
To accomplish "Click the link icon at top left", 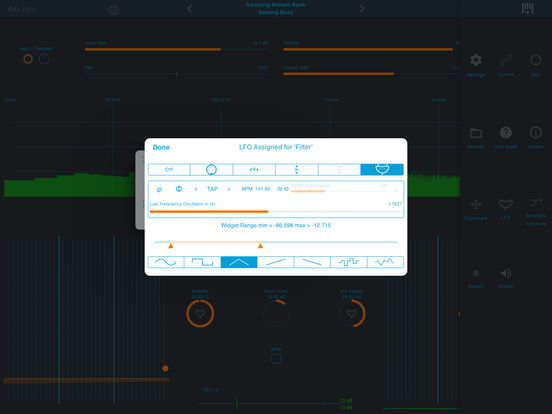I will pyautogui.click(x=13, y=9).
